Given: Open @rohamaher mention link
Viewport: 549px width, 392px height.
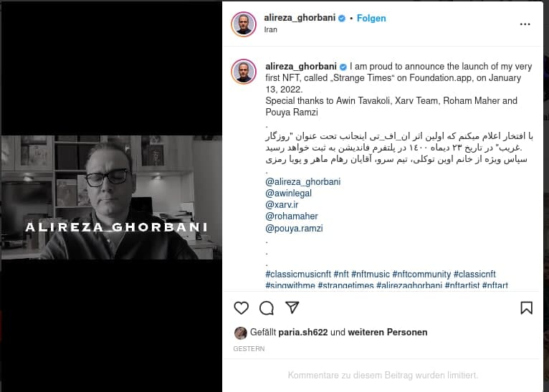Looking at the screenshot, I should [292, 216].
